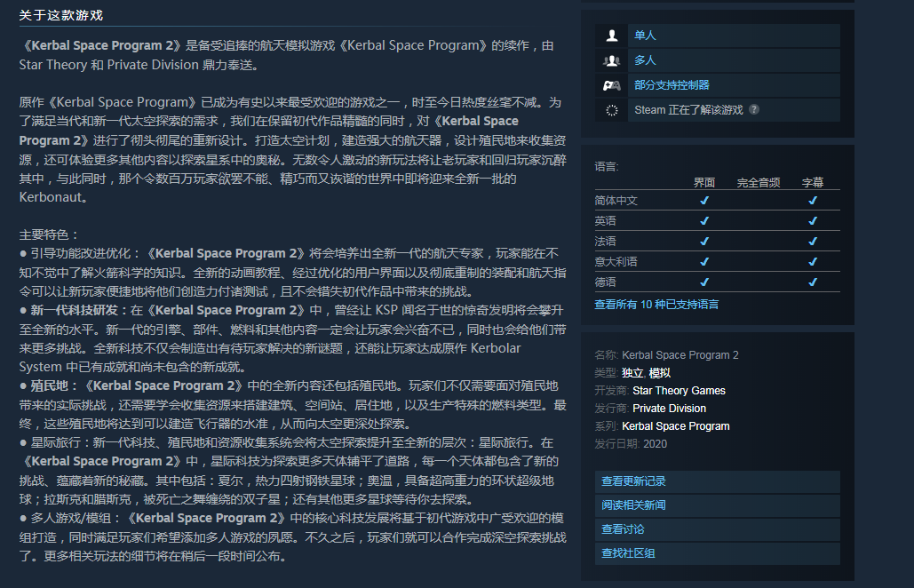Click the 法语 interface checkmark

tap(704, 242)
